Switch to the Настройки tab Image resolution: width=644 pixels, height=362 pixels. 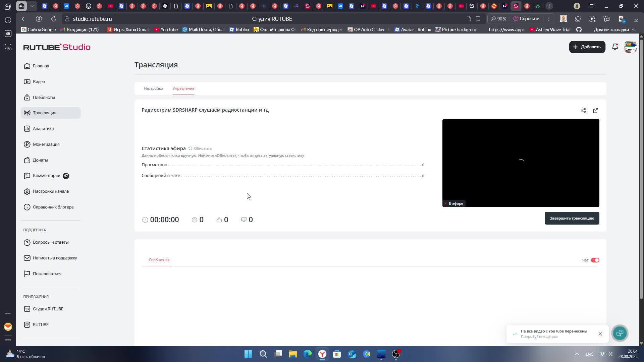tap(153, 88)
